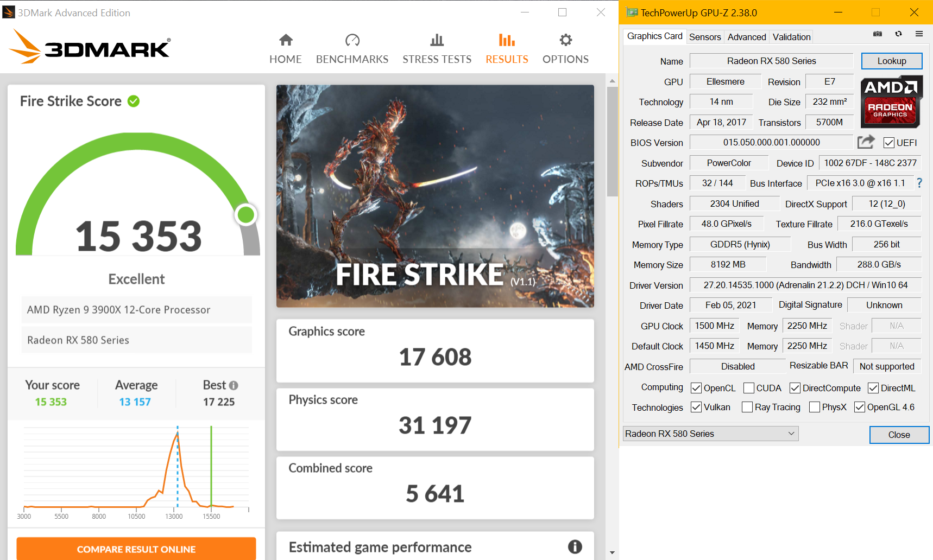This screenshot has width=933, height=560.
Task: Toggle the CUDA checkbox
Action: (749, 388)
